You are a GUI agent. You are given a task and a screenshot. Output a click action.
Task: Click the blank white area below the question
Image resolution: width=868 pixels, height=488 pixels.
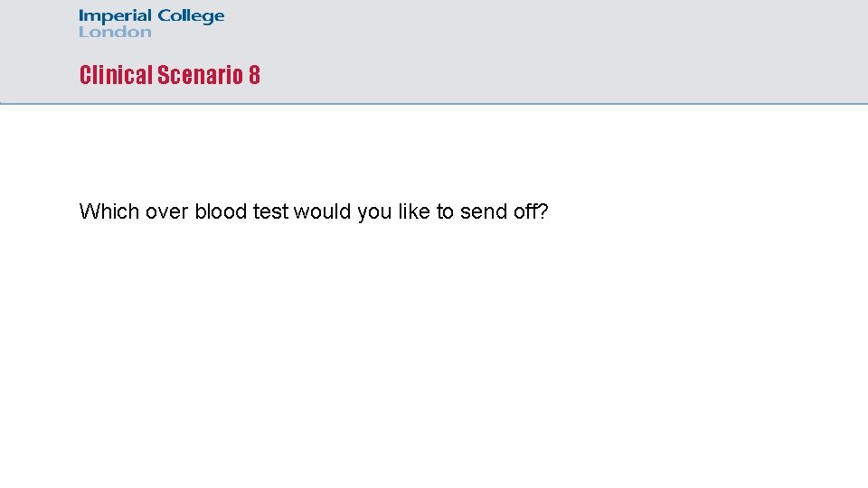click(x=434, y=361)
